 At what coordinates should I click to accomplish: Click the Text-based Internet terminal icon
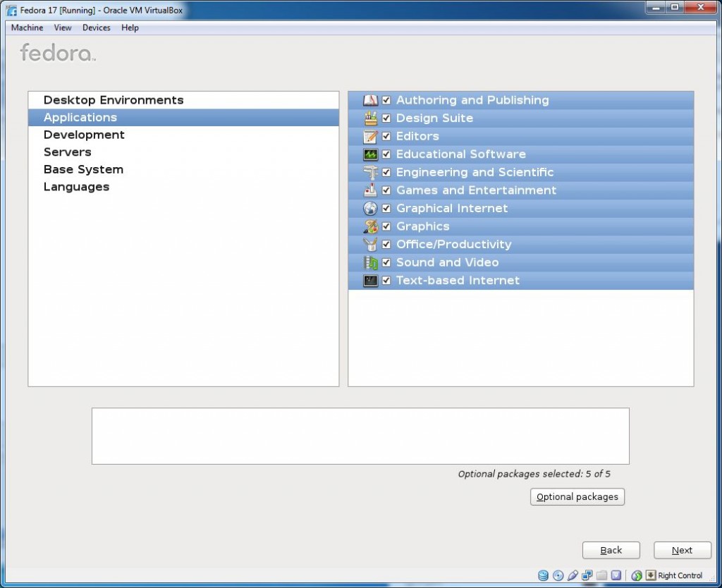tap(370, 281)
